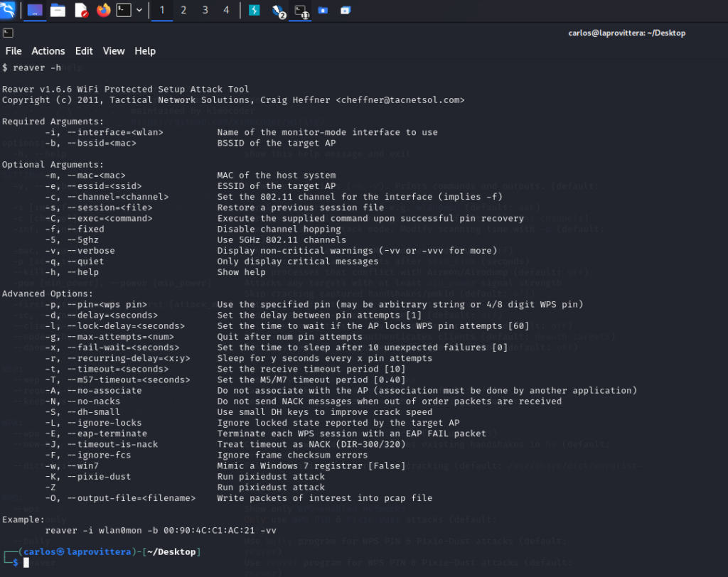Click the show desktop panel icon
The width and height of the screenshot is (728, 577).
point(35,10)
